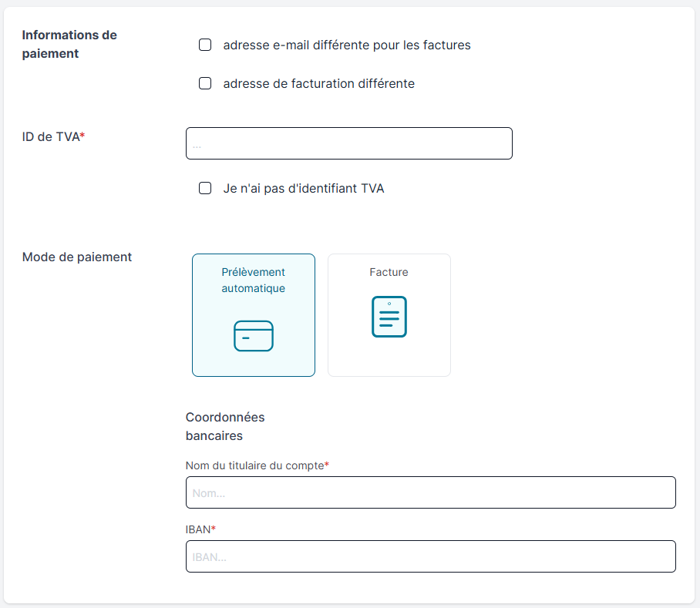Click the 'Informations de paiement' heading

point(69,44)
